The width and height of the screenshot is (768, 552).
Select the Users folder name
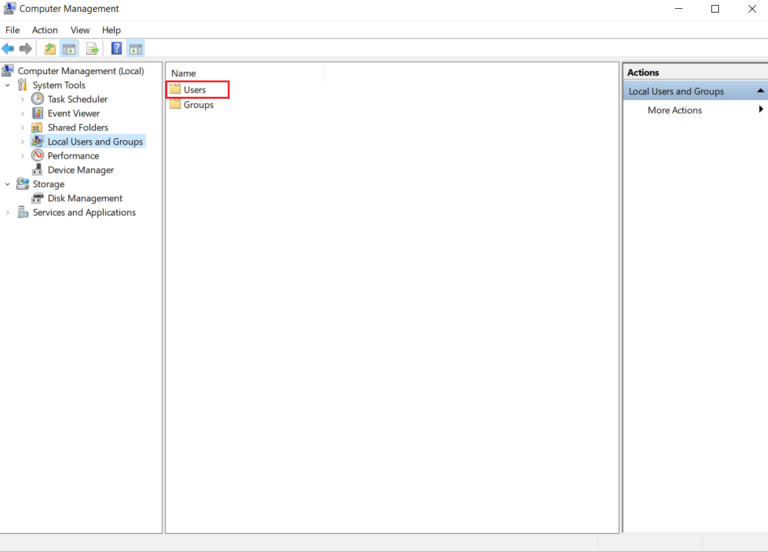(194, 90)
